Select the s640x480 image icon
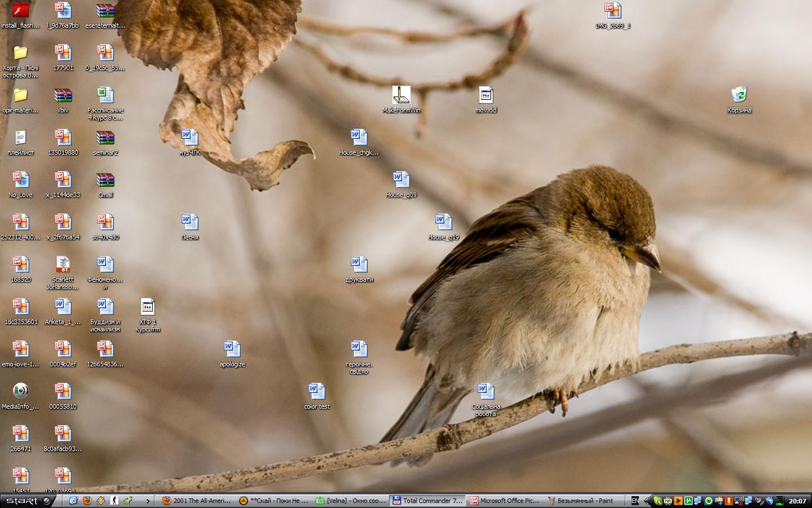This screenshot has height=508, width=812. (105, 227)
